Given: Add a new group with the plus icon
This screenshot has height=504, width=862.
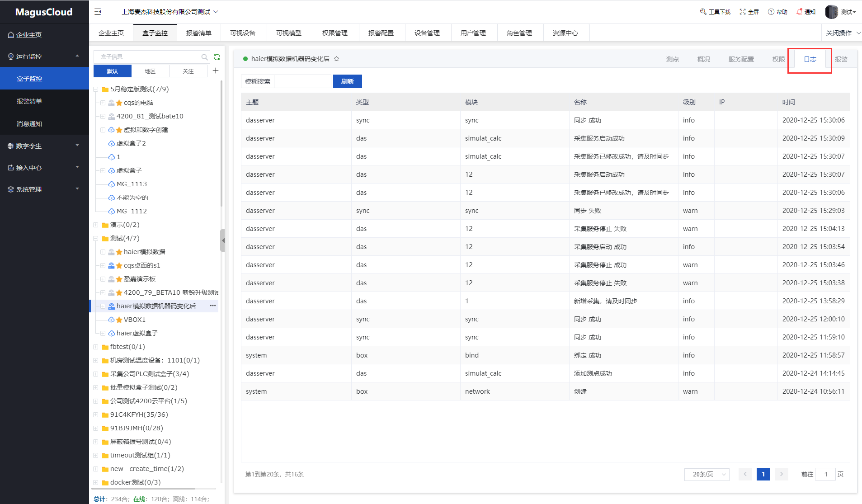Looking at the screenshot, I should click(x=216, y=71).
